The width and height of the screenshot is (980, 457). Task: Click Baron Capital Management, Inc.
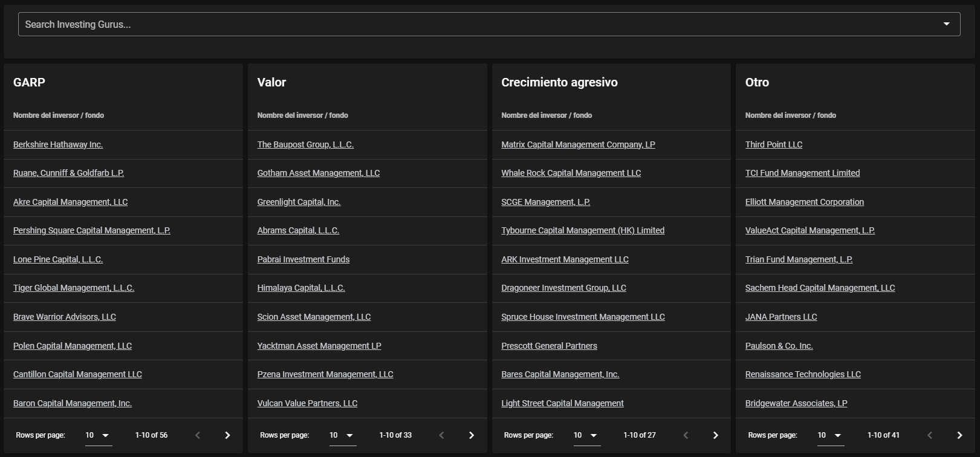pos(73,403)
